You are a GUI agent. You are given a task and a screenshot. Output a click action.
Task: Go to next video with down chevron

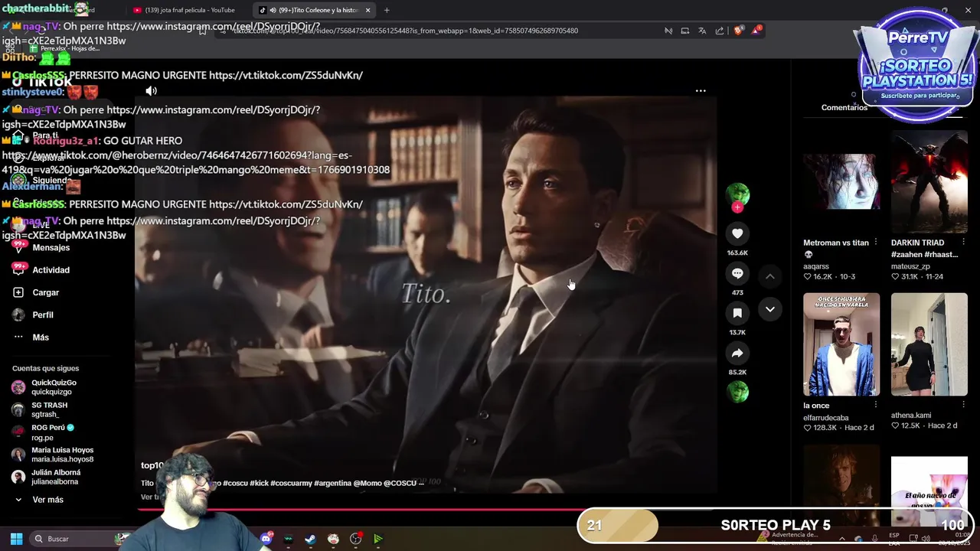(770, 309)
